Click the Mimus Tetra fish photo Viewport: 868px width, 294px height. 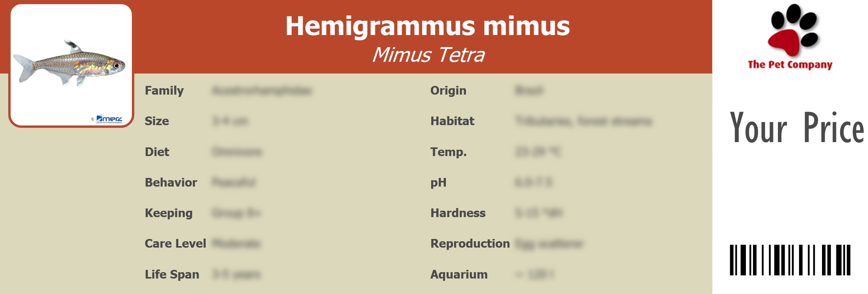tap(70, 63)
